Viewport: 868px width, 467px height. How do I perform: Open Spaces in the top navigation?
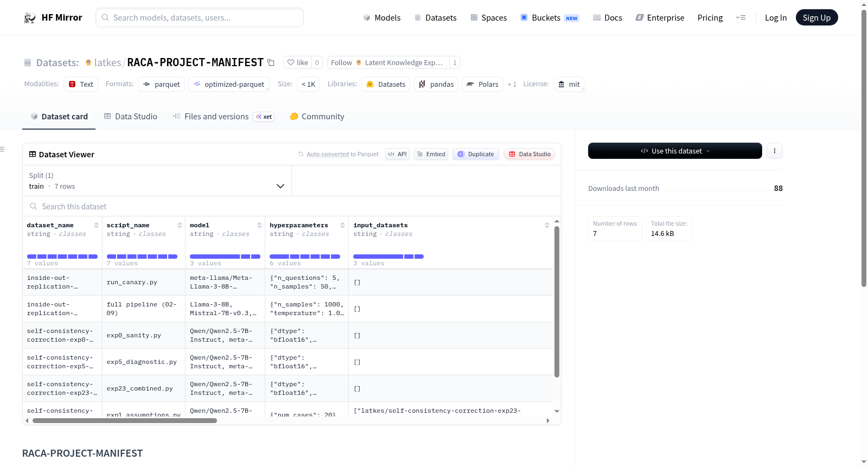(x=488, y=18)
